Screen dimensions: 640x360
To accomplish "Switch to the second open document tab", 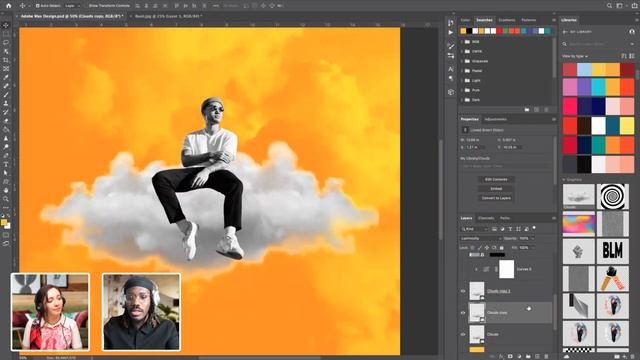I will tap(169, 16).
